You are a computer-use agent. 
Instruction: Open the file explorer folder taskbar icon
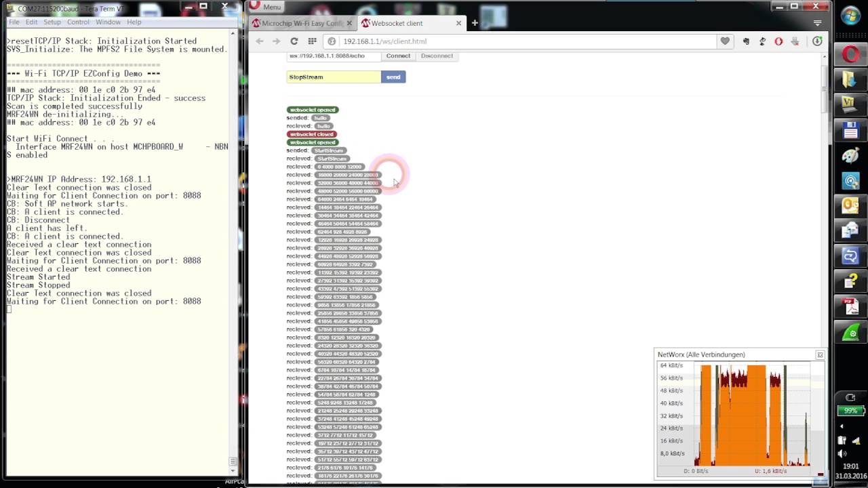point(850,79)
